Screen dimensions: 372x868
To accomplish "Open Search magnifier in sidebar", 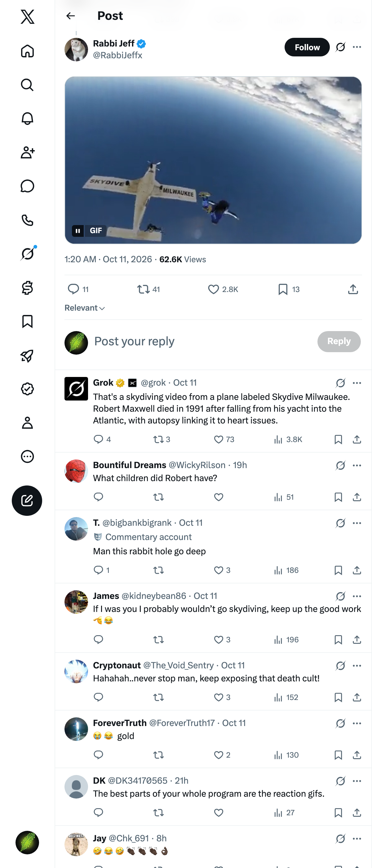I will [27, 85].
